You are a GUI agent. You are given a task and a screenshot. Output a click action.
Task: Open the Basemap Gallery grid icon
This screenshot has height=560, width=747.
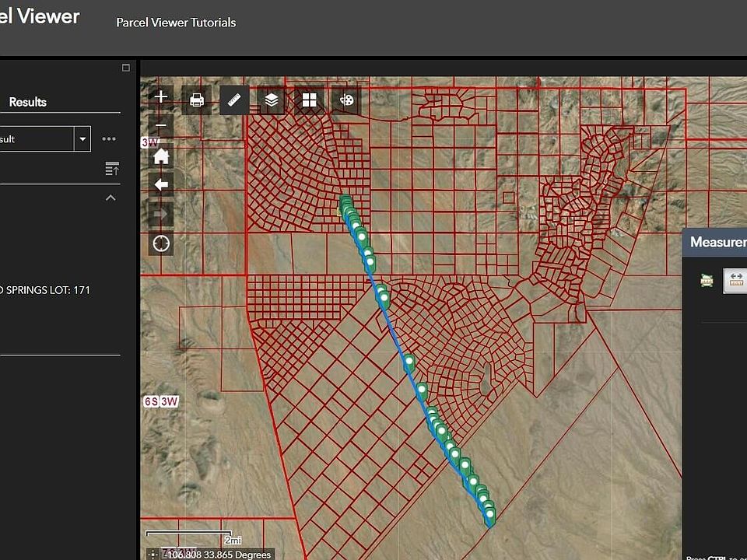click(309, 100)
